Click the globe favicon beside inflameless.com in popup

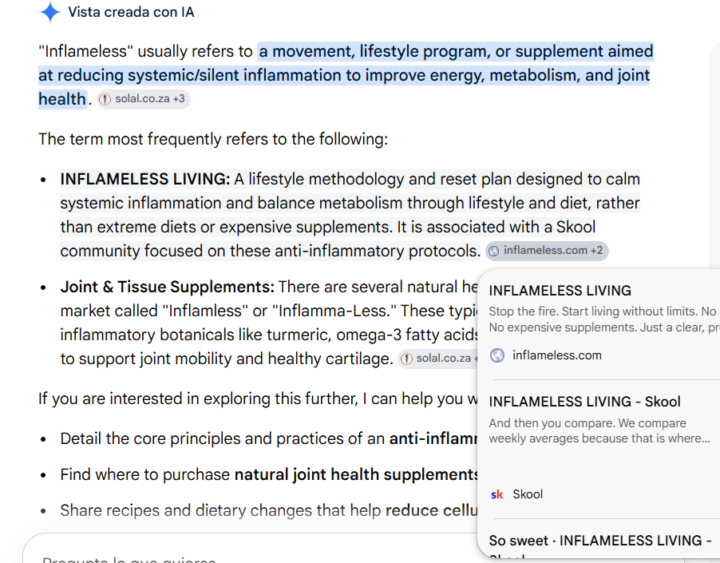(x=497, y=355)
